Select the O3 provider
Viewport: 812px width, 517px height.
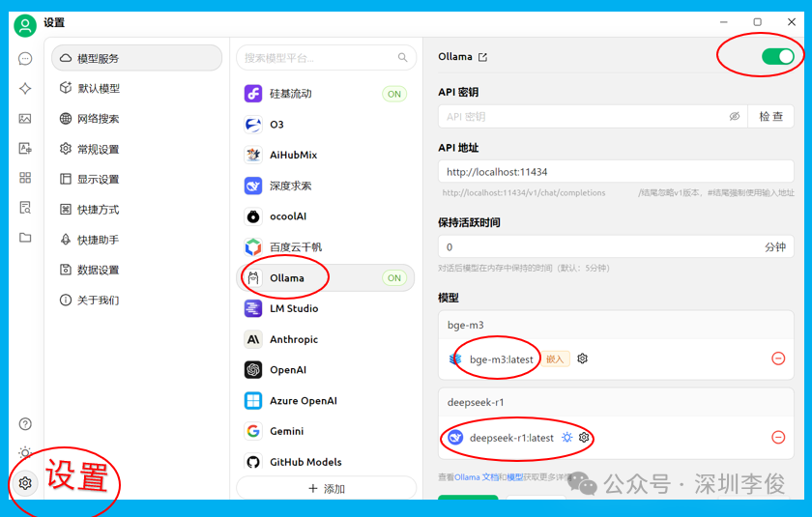pyautogui.click(x=326, y=125)
